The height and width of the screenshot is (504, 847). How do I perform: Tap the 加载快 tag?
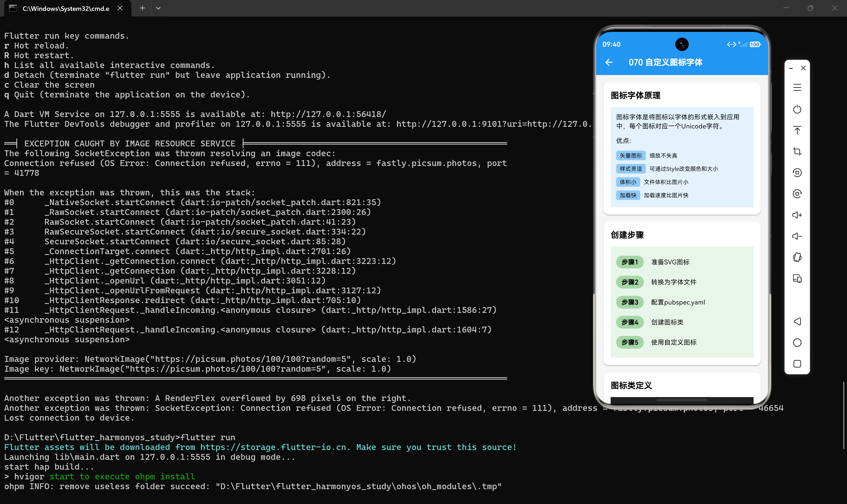click(628, 195)
